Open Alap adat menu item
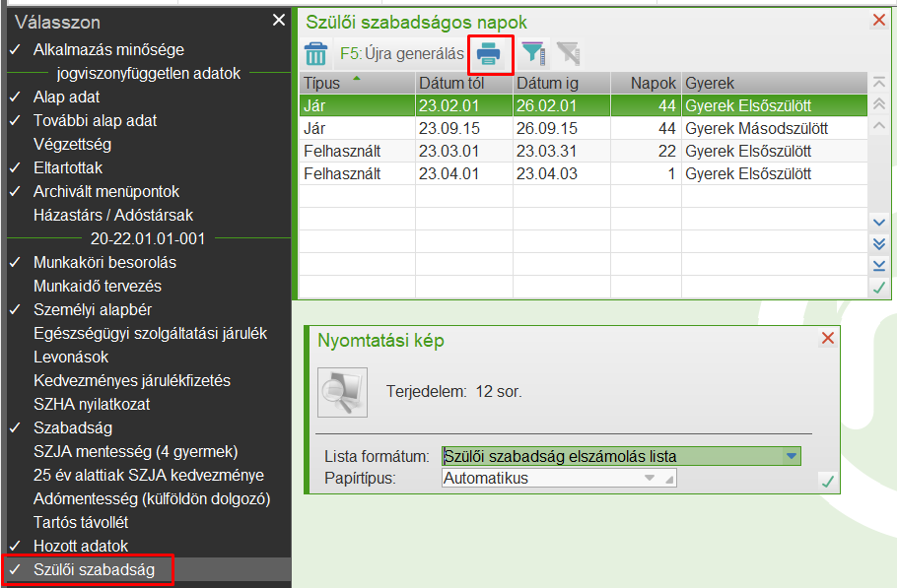The width and height of the screenshot is (897, 588). coord(66,98)
